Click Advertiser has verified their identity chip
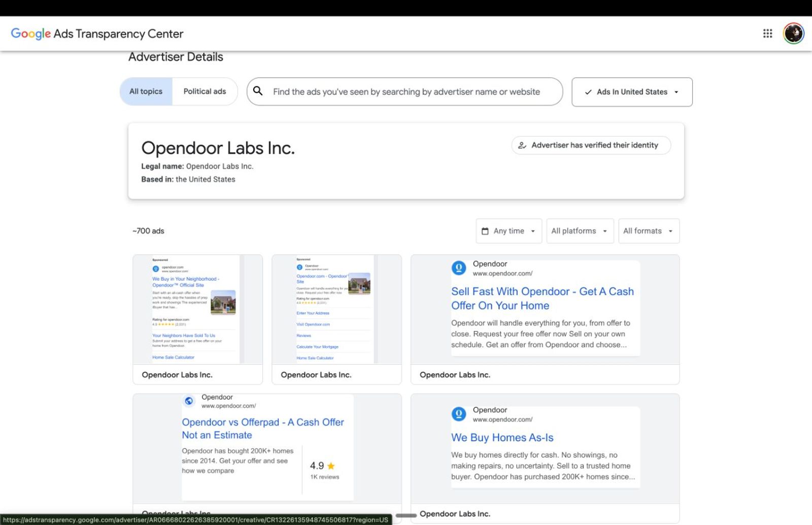Image resolution: width=812 pixels, height=525 pixels. click(591, 145)
